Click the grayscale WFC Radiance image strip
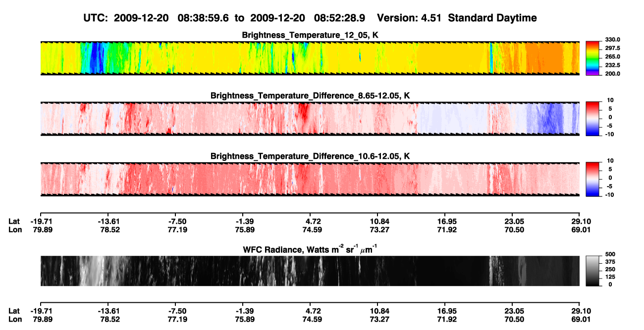 coord(310,271)
